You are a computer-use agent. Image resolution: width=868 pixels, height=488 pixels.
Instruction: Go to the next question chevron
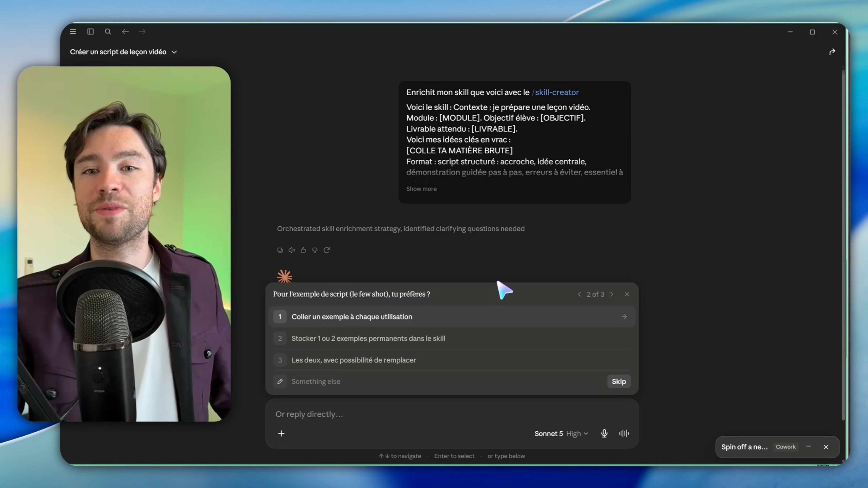click(x=611, y=294)
